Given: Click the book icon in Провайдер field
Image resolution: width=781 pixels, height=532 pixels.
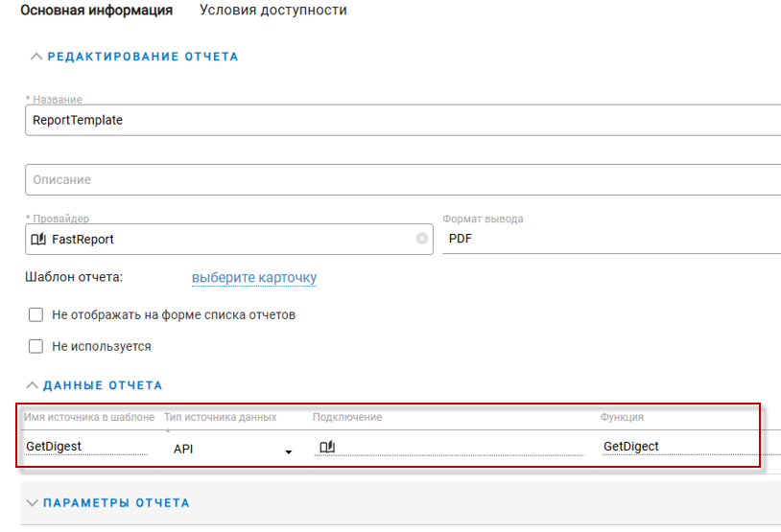Looking at the screenshot, I should [38, 240].
